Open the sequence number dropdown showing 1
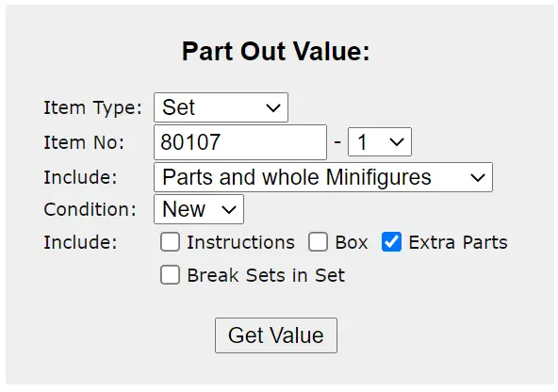 point(380,142)
